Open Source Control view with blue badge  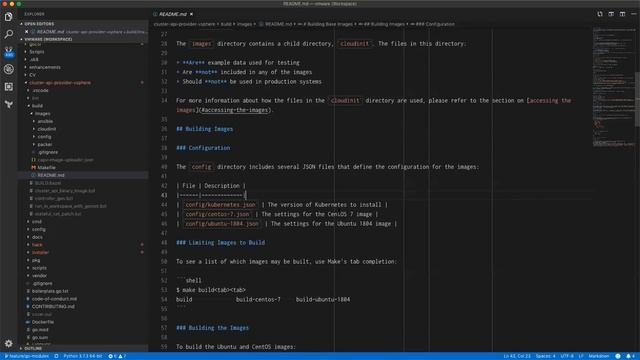tap(9, 52)
